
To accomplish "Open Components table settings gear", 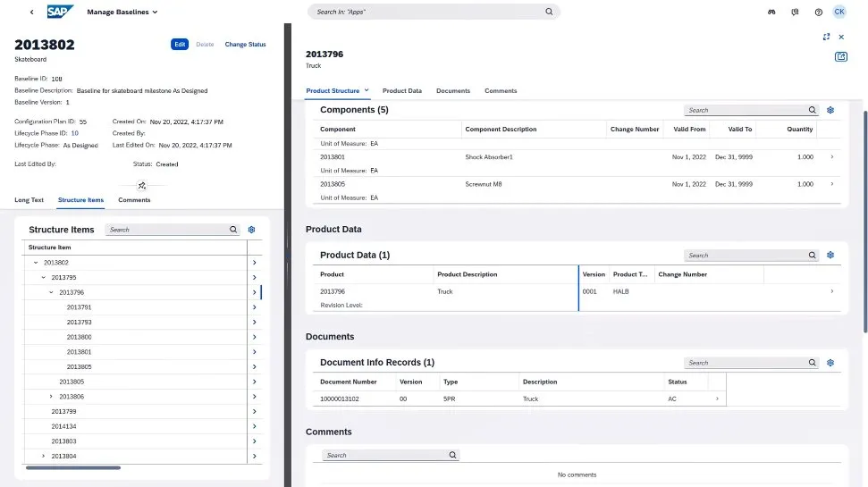I will point(830,110).
